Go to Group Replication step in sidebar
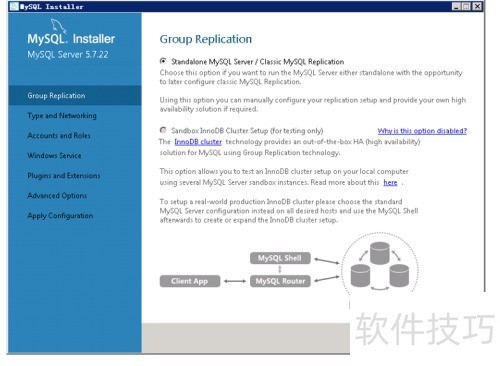500x366 pixels. click(75, 96)
